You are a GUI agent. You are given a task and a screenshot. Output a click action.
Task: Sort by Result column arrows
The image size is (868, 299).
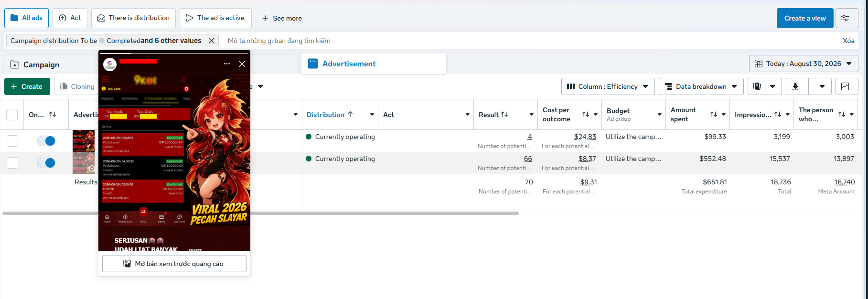pyautogui.click(x=504, y=115)
